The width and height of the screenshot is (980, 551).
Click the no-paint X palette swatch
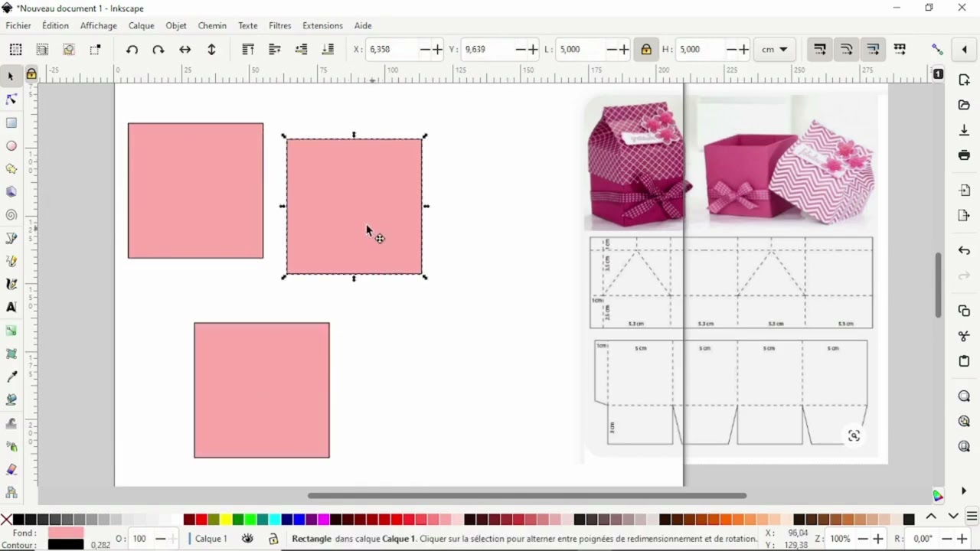pos(6,519)
